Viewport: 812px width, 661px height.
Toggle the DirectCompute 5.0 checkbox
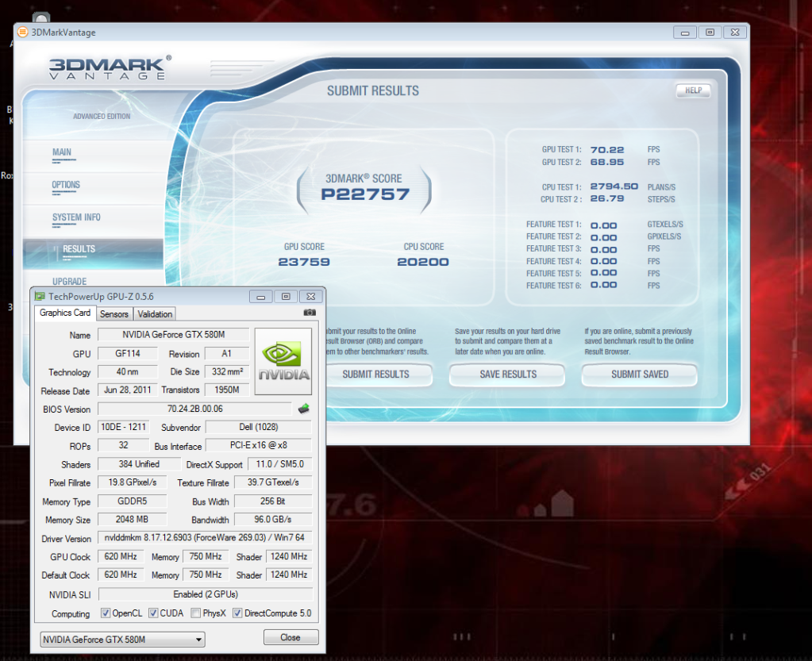[237, 613]
